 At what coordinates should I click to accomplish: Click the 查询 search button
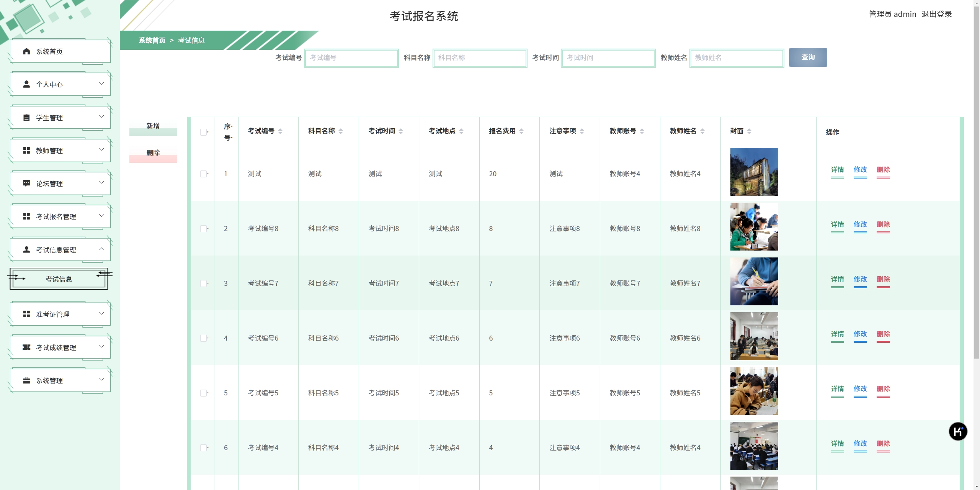(808, 57)
